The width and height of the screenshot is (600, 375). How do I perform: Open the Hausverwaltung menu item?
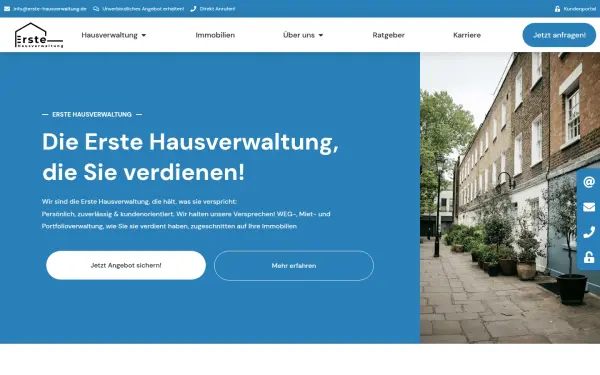(109, 35)
